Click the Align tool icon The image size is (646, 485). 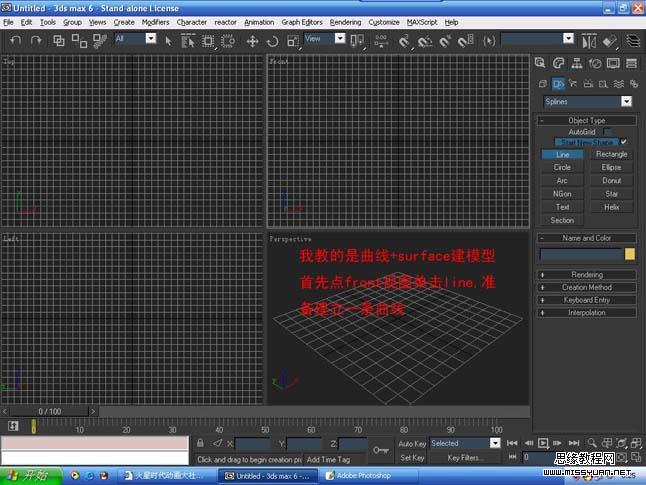(609, 41)
